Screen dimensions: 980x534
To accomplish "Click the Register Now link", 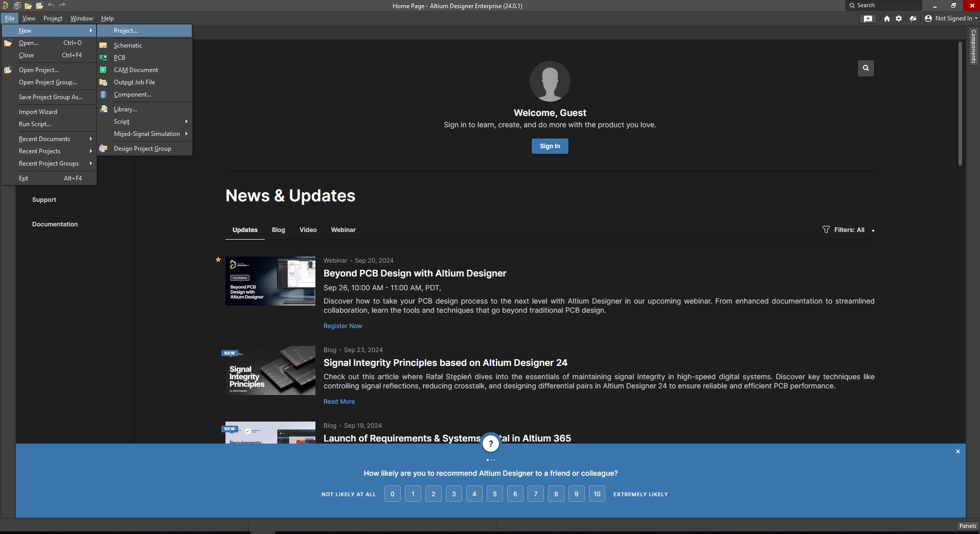I will [x=343, y=326].
